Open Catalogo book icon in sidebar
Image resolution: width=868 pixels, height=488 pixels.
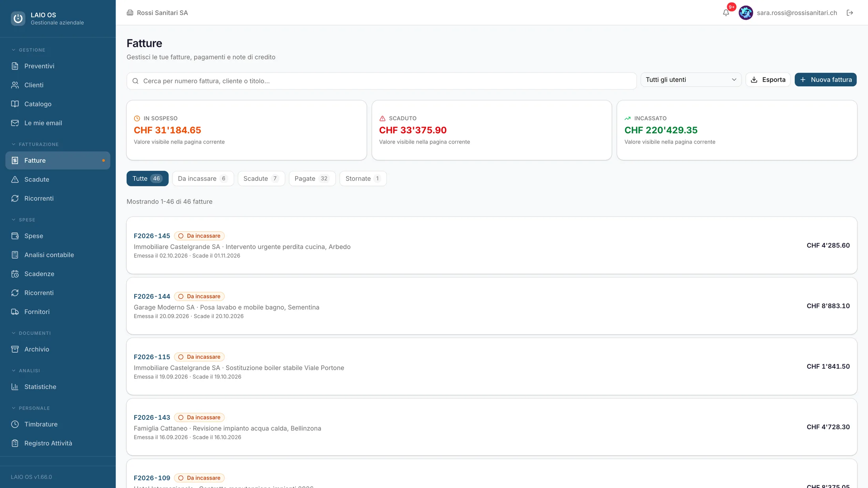point(15,104)
